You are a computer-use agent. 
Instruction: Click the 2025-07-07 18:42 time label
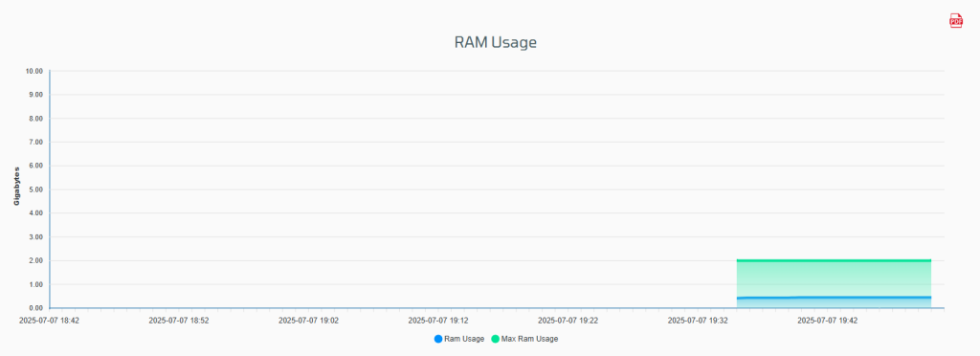49,320
